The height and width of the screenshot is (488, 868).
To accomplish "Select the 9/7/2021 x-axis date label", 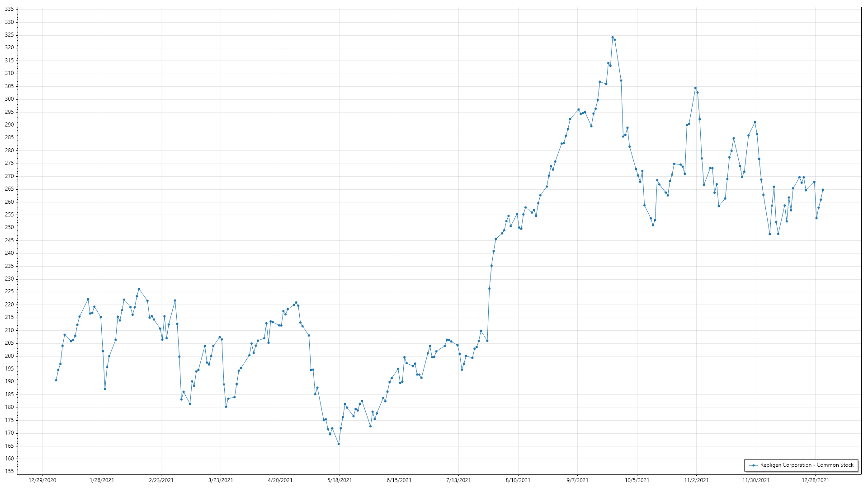I will (577, 480).
